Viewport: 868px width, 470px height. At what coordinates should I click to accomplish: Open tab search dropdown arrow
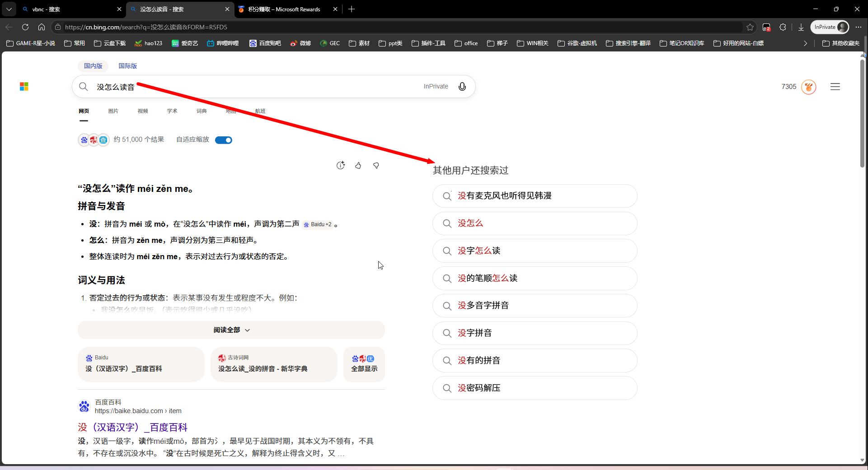[9, 9]
